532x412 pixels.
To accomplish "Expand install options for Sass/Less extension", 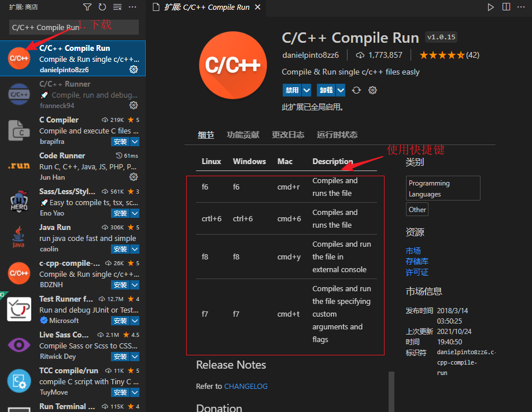I will (135, 213).
